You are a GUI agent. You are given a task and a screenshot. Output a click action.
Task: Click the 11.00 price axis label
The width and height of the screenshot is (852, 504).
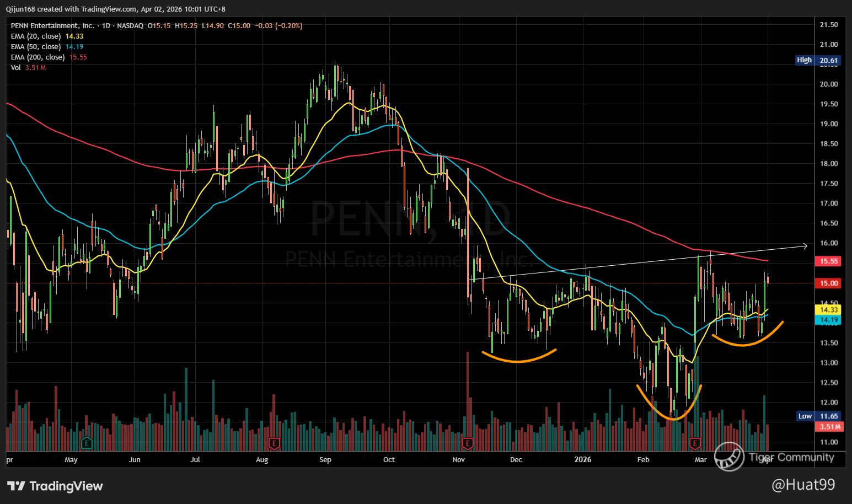(x=829, y=442)
